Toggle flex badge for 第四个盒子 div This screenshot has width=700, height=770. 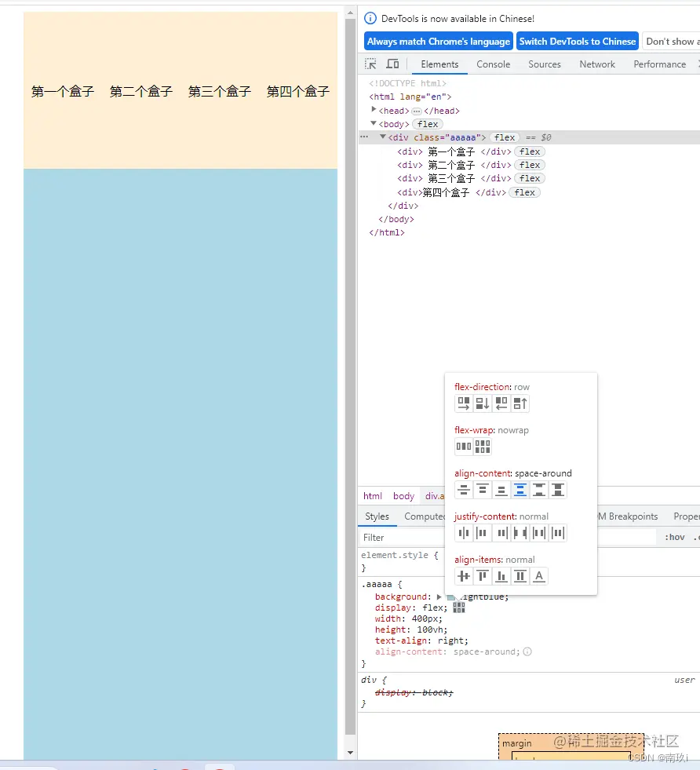[x=525, y=192]
